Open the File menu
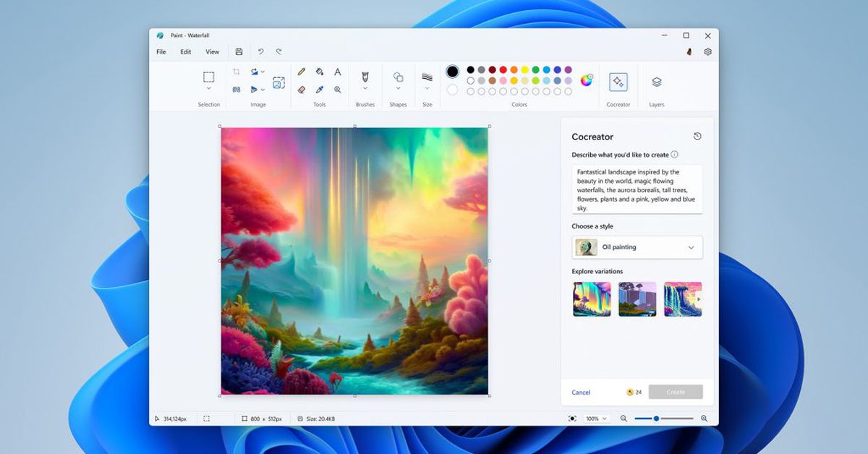868x454 pixels. tap(161, 52)
